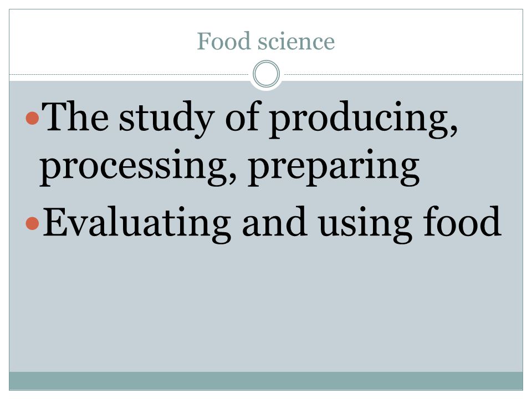Viewport: 532px width, 399px height.
Task: Click the word 'processing,' in second line
Action: (138, 167)
